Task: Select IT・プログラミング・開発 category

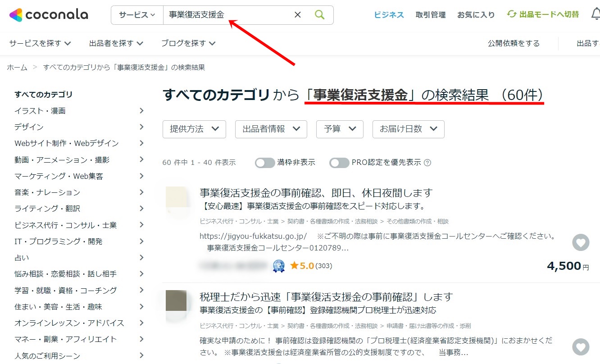Action: (59, 241)
